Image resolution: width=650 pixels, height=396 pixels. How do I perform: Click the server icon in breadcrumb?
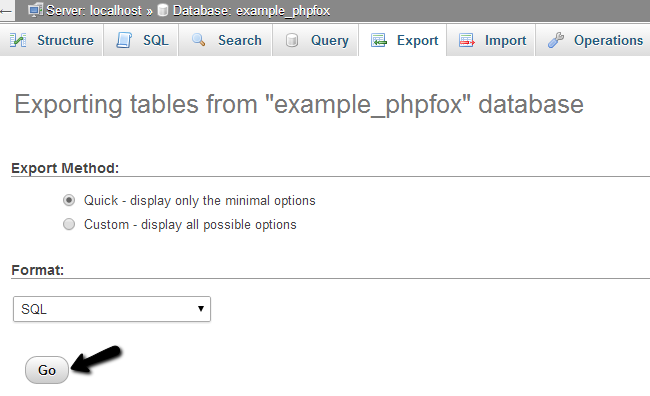click(x=35, y=10)
